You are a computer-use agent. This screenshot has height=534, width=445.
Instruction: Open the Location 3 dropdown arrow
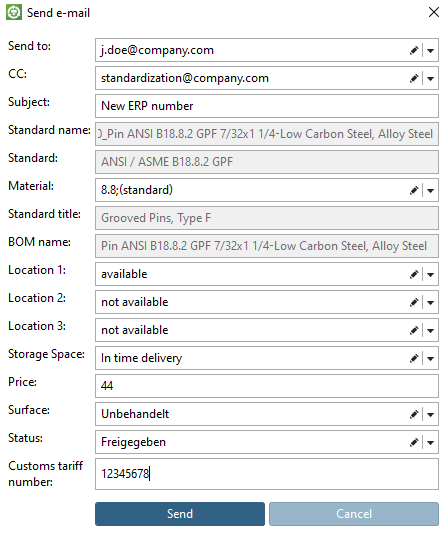pos(430,330)
